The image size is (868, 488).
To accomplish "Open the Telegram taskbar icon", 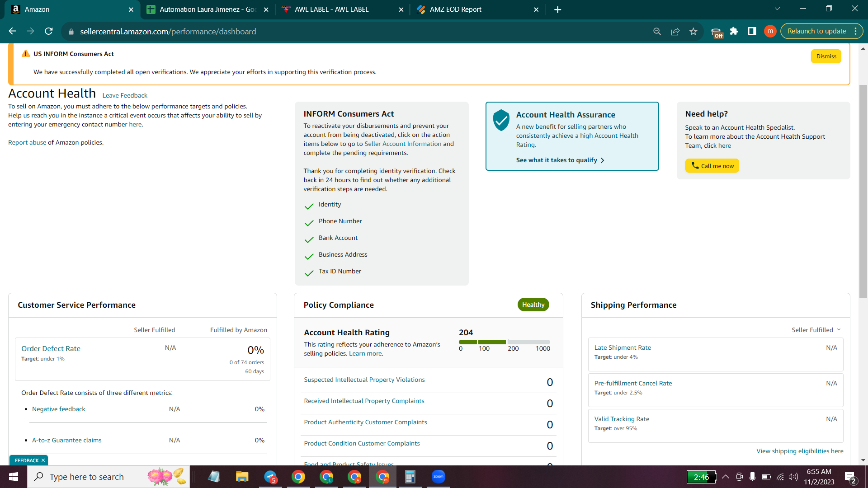I will pos(270,477).
